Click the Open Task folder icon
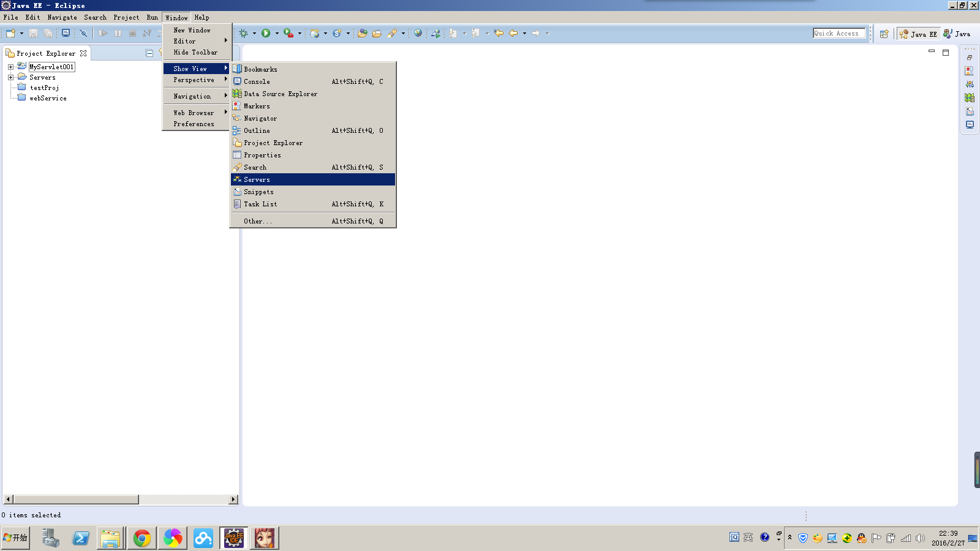Viewport: 980px width, 551px height. pyautogui.click(x=377, y=34)
